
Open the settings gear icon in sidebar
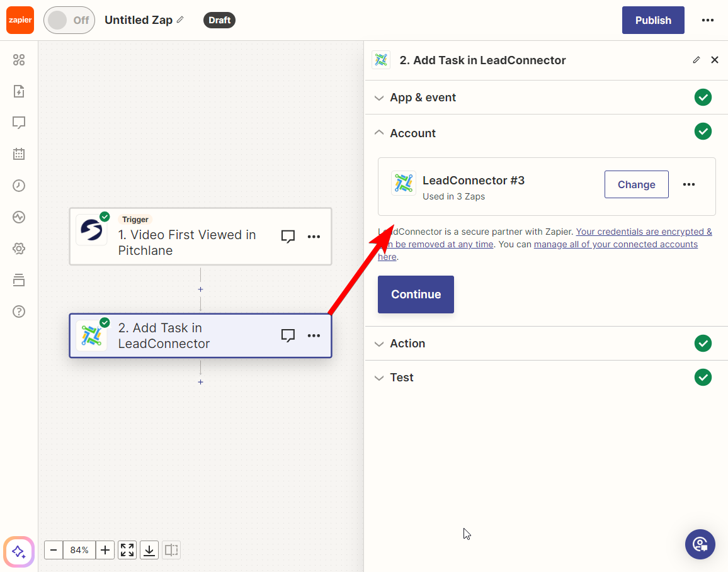coord(19,249)
